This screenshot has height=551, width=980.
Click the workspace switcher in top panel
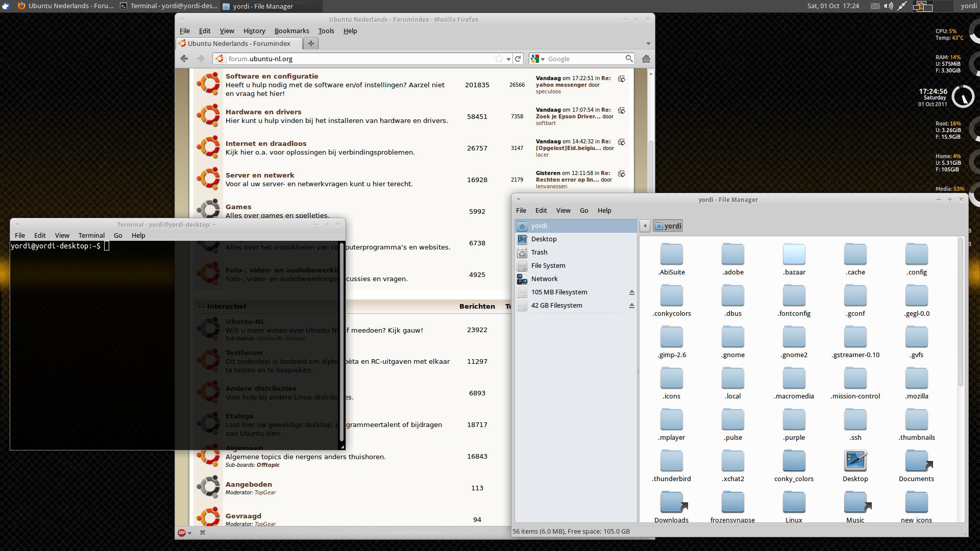pyautogui.click(x=932, y=6)
